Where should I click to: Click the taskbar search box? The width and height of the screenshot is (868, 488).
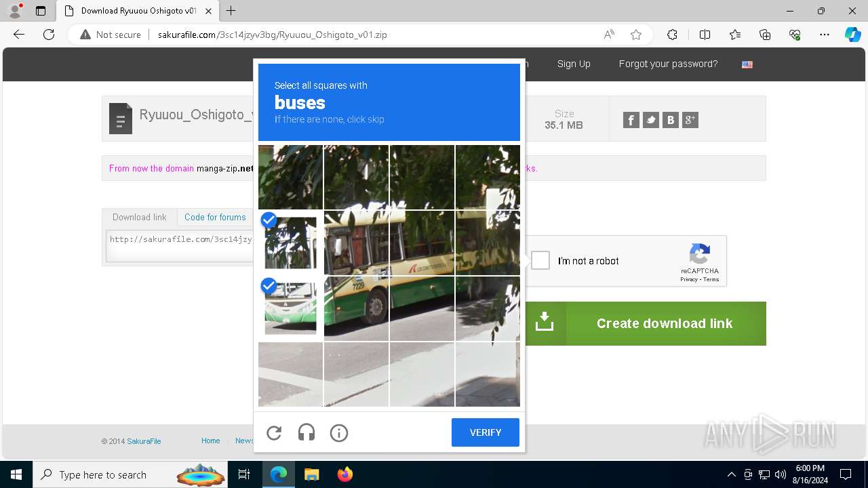pyautogui.click(x=130, y=474)
